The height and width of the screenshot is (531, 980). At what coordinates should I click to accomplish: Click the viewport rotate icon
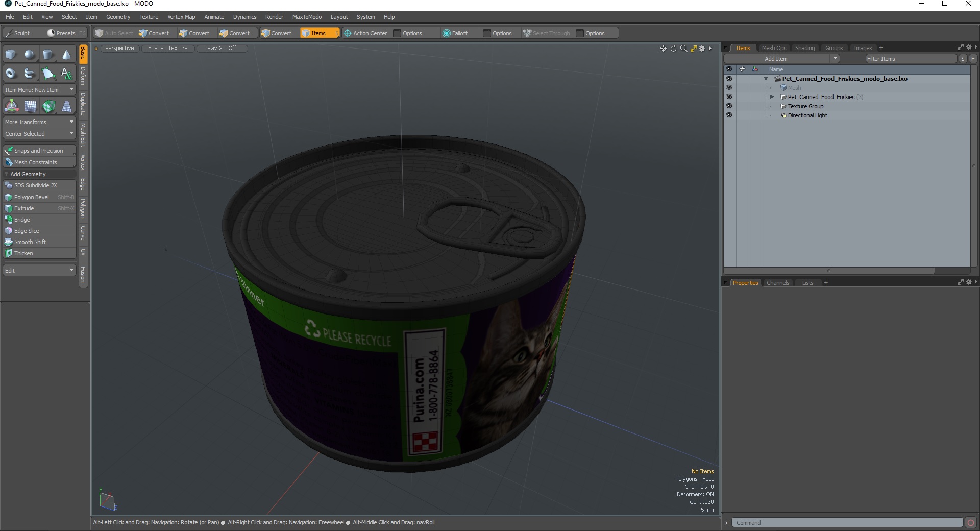[673, 49]
